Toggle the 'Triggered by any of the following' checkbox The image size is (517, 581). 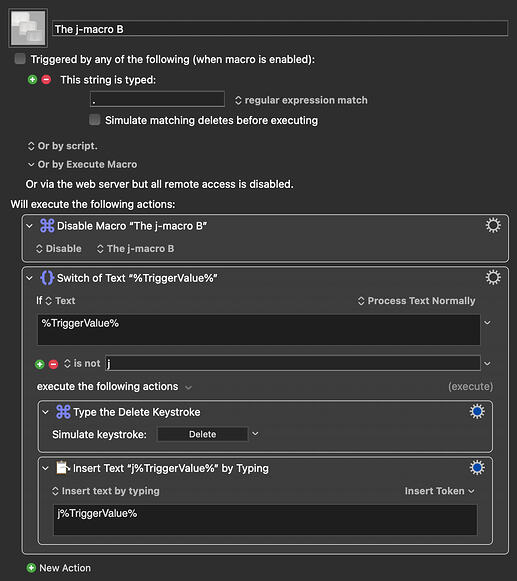20,59
